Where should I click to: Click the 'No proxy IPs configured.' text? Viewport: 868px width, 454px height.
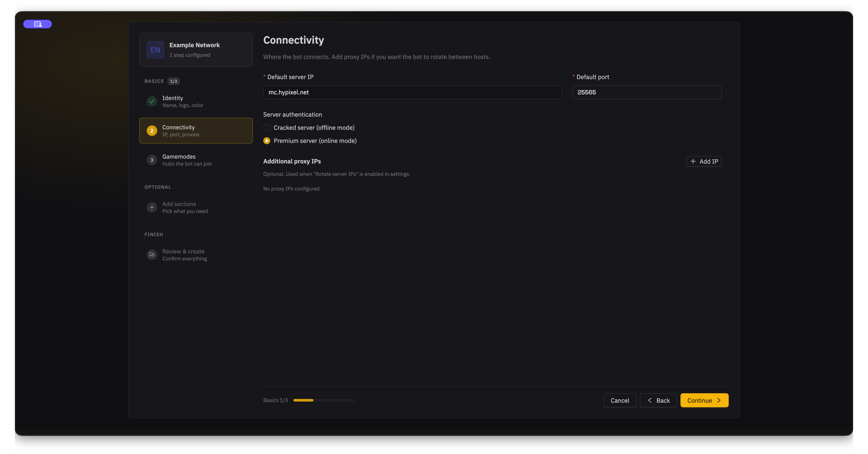(x=292, y=189)
